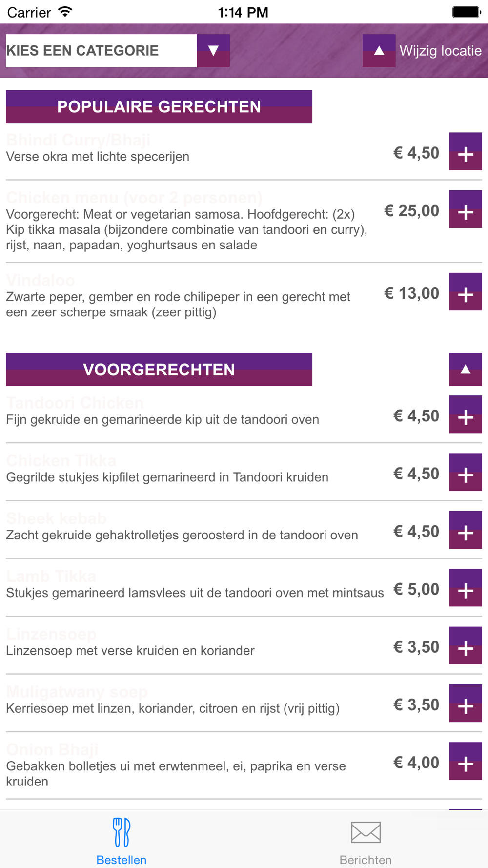Viewport: 488px width, 868px height.
Task: Add Onion Bhaji to the order
Action: (465, 761)
